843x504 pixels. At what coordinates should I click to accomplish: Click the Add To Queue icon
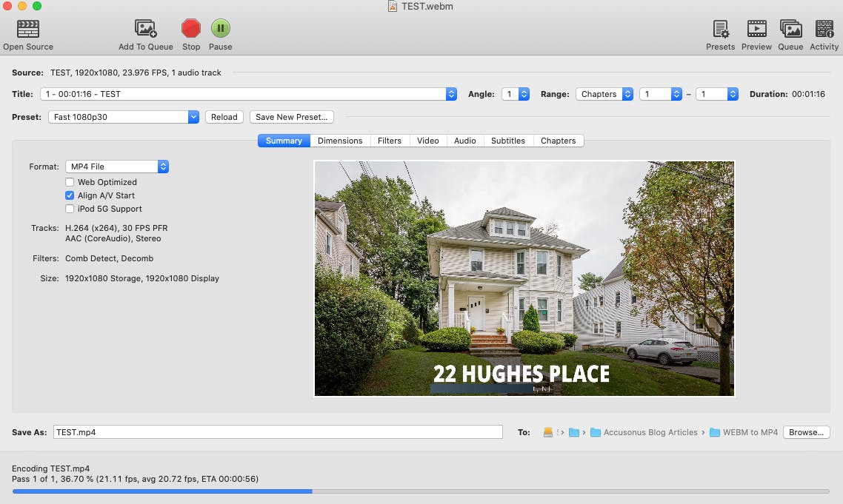pos(146,29)
